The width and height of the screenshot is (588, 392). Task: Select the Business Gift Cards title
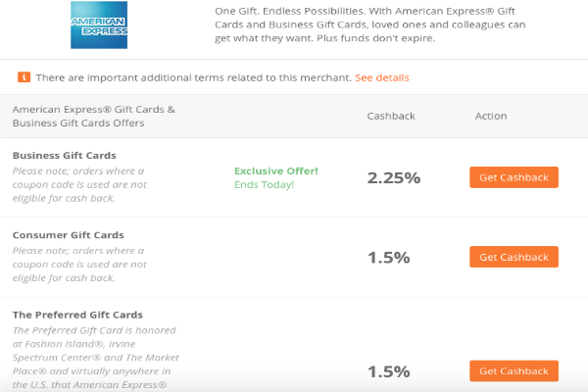pos(64,155)
